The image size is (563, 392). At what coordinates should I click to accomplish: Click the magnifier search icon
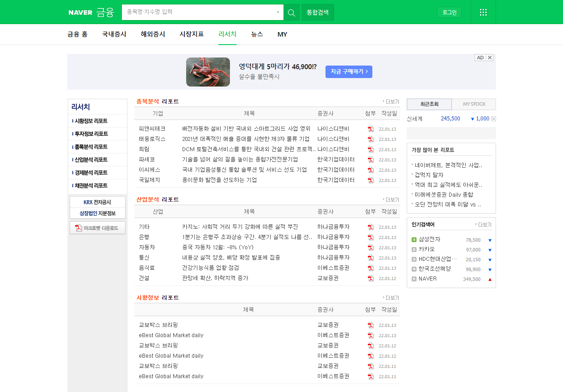click(x=292, y=12)
